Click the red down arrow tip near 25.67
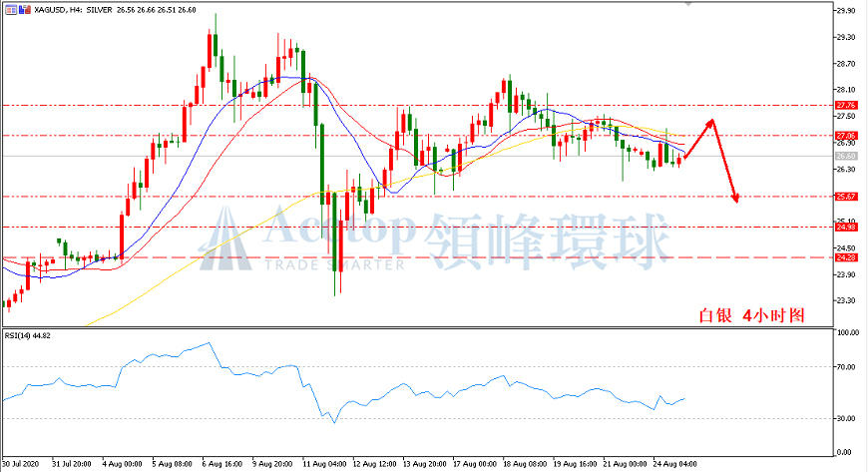This screenshot has width=868, height=472. pos(736,200)
